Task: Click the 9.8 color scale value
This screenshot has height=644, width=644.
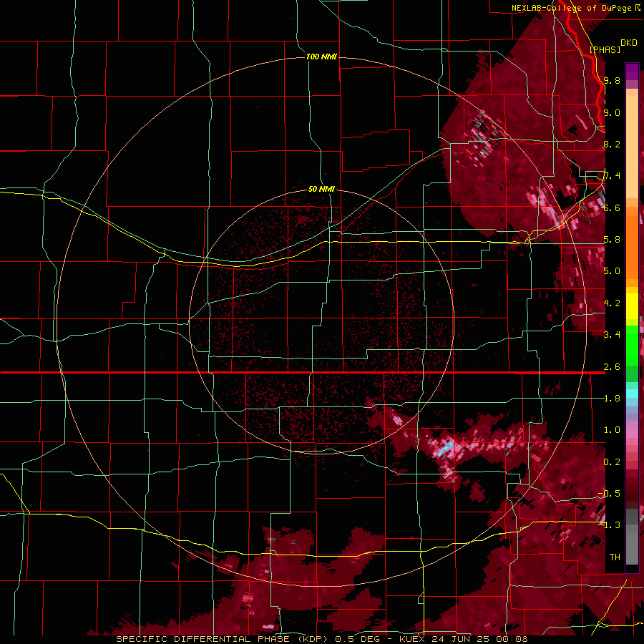Action: pos(612,80)
